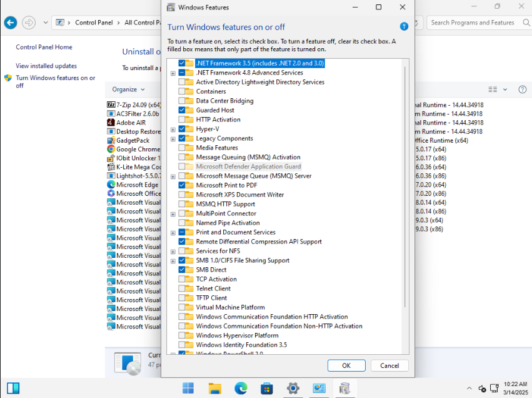Select Windows Hypervisor Platform feature row
The width and height of the screenshot is (532, 398).
point(237,335)
